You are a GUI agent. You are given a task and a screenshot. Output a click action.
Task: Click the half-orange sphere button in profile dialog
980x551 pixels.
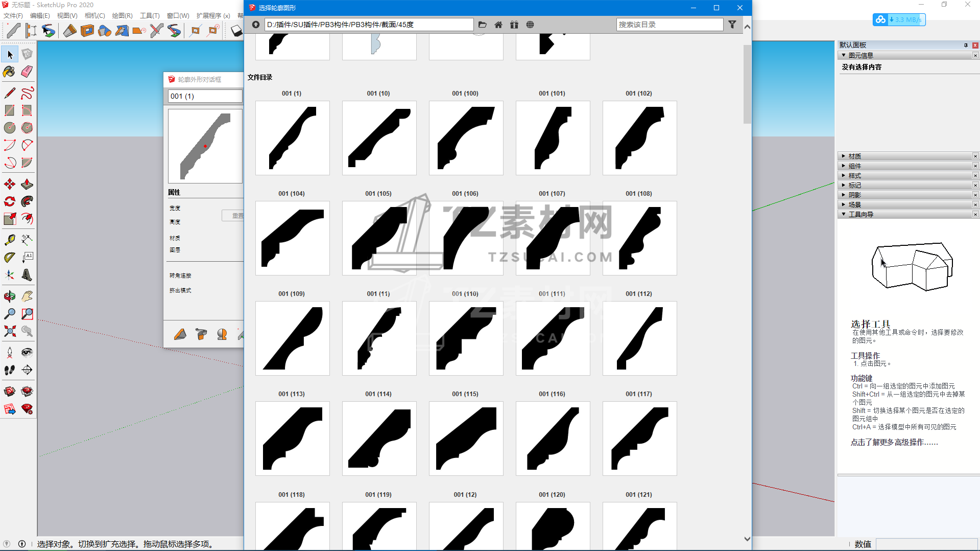click(x=222, y=334)
